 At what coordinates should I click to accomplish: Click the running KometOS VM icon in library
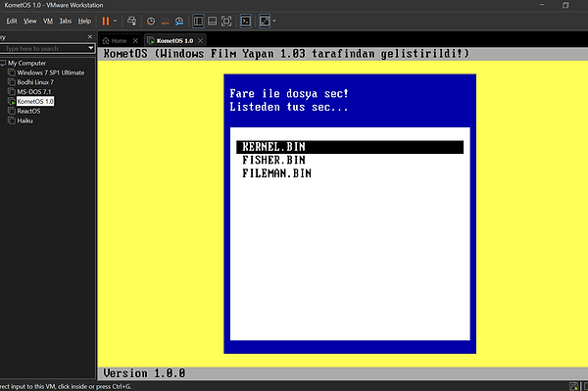click(12, 101)
